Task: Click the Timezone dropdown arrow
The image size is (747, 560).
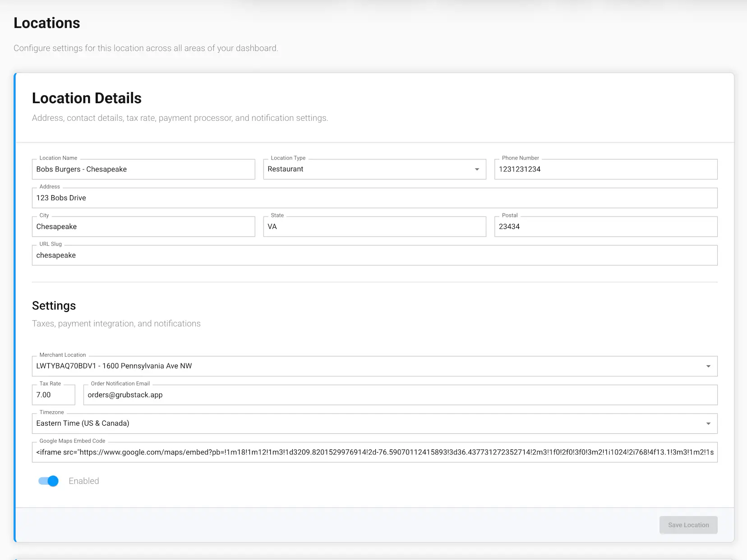Action: click(x=708, y=423)
